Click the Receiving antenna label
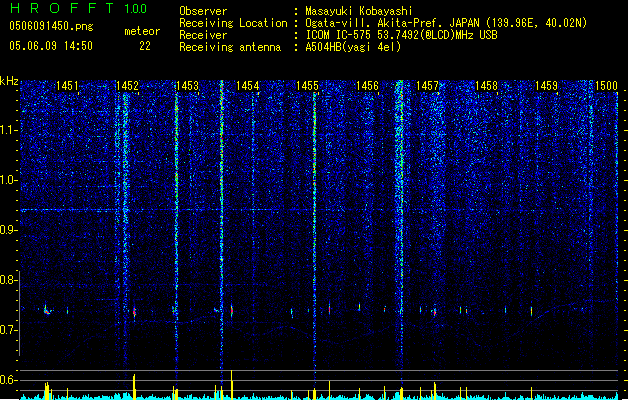 [x=230, y=47]
